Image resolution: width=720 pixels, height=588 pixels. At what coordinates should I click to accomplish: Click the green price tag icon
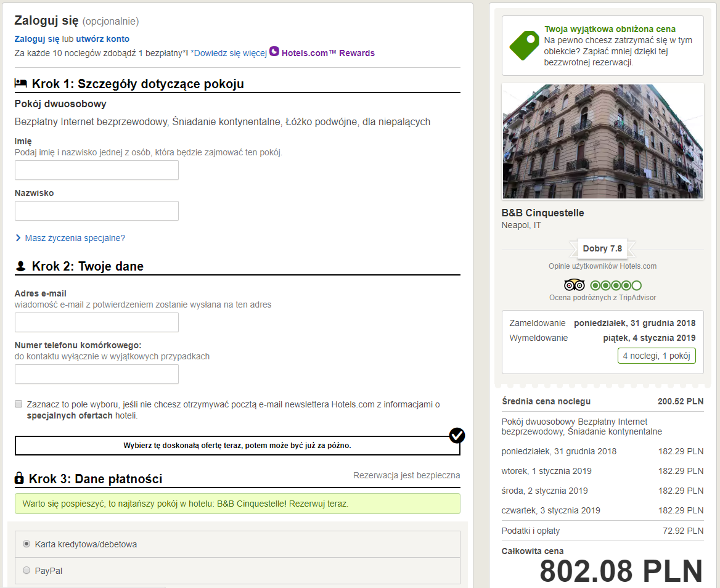[x=524, y=45]
